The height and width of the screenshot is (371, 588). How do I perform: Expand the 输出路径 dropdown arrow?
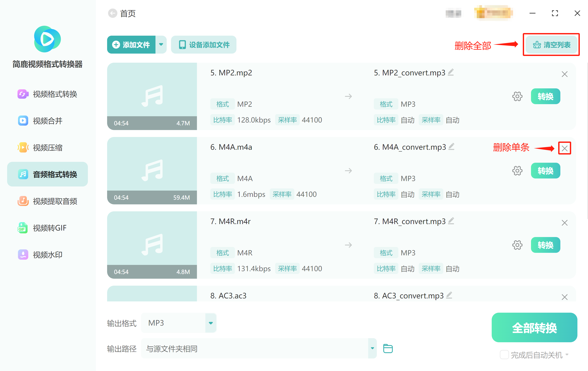(372, 348)
